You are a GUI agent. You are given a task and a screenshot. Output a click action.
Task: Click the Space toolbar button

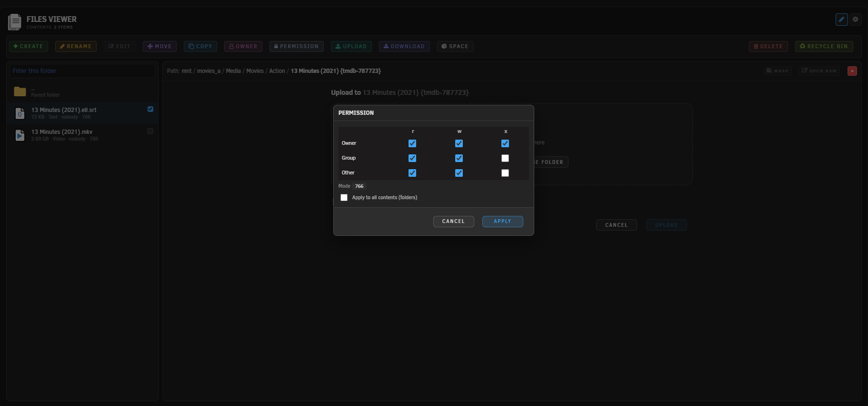coord(455,46)
